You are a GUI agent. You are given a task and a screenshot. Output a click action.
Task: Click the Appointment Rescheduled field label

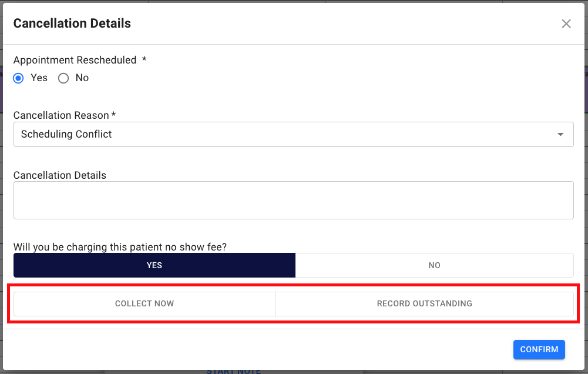(75, 60)
